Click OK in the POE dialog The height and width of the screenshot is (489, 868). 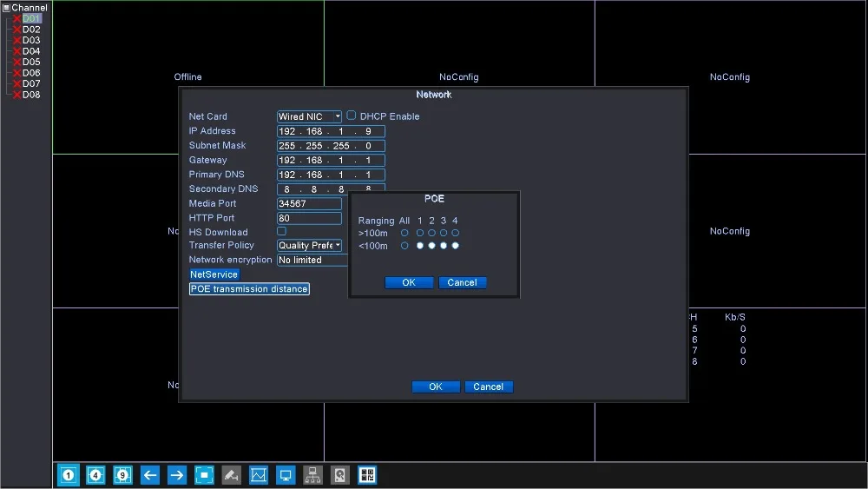[409, 282]
